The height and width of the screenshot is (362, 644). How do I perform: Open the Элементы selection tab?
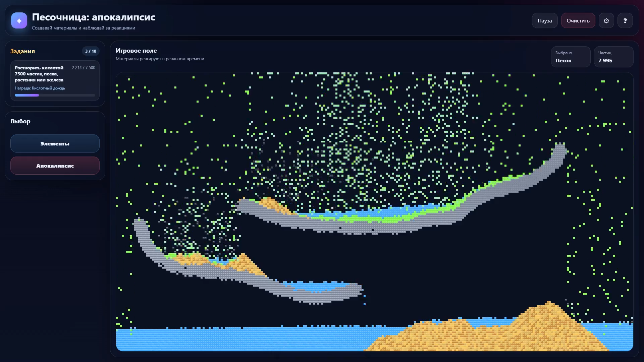click(55, 143)
